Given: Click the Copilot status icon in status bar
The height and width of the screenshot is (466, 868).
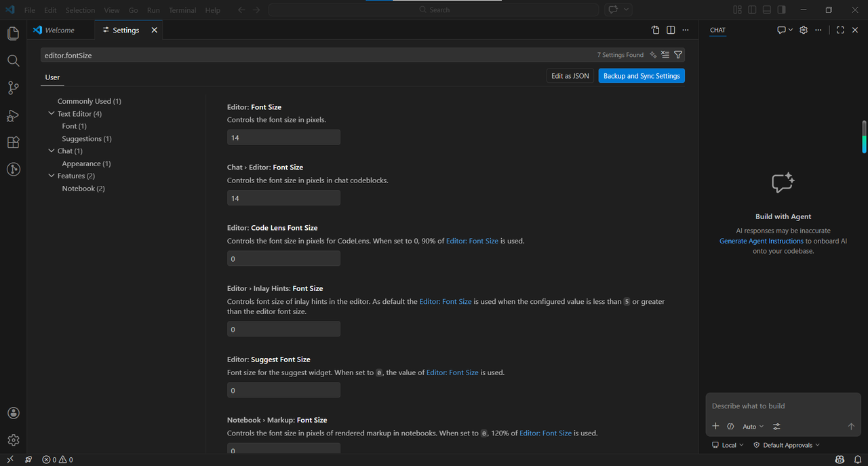Looking at the screenshot, I should (x=840, y=459).
